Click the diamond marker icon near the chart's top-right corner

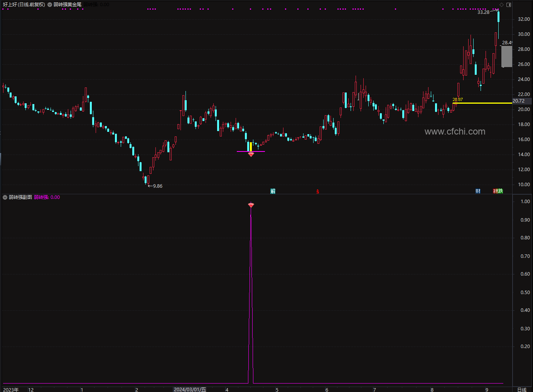[x=501, y=5]
